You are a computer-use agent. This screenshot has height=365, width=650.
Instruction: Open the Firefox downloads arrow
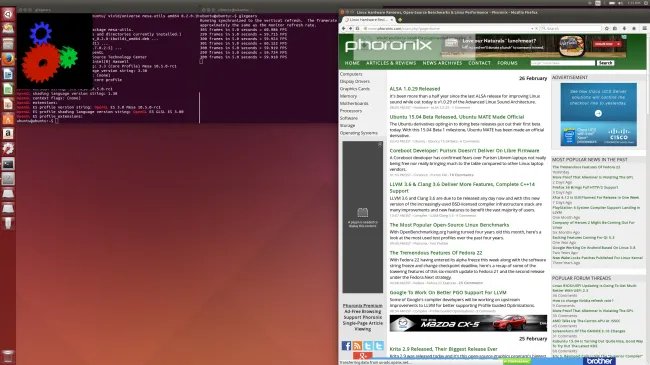click(624, 28)
